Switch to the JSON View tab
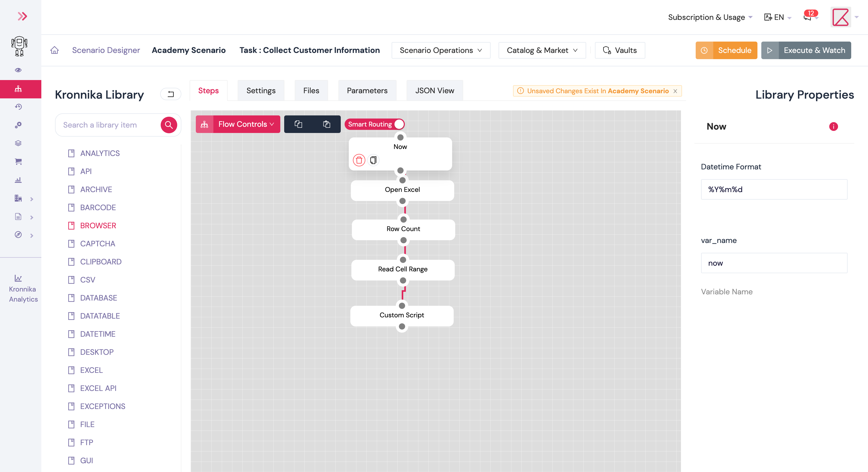868x472 pixels. click(x=435, y=90)
